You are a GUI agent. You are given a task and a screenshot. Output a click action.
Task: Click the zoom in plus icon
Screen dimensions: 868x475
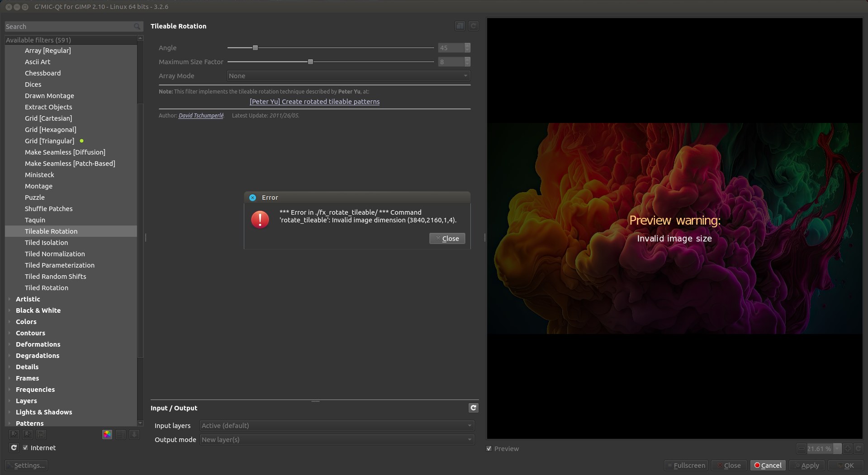(848, 448)
